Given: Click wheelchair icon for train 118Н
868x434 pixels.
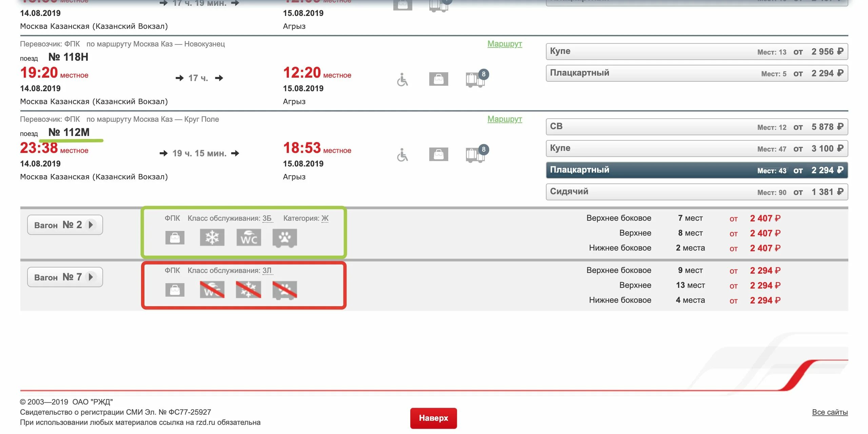Looking at the screenshot, I should [x=402, y=80].
